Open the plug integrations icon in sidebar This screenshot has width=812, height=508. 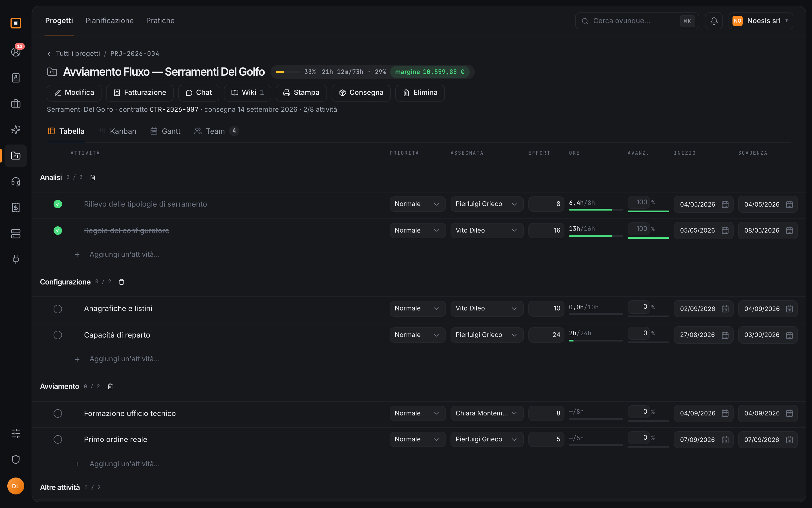click(16, 259)
